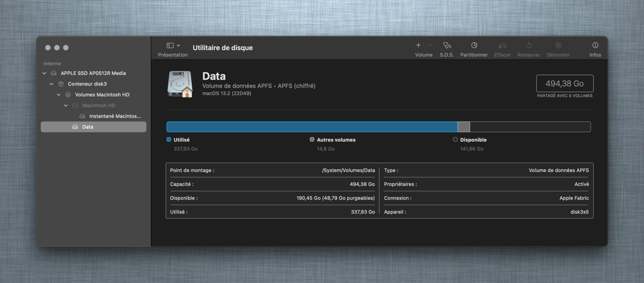
Task: Click the 141,66 Go available value
Action: tap(472, 149)
